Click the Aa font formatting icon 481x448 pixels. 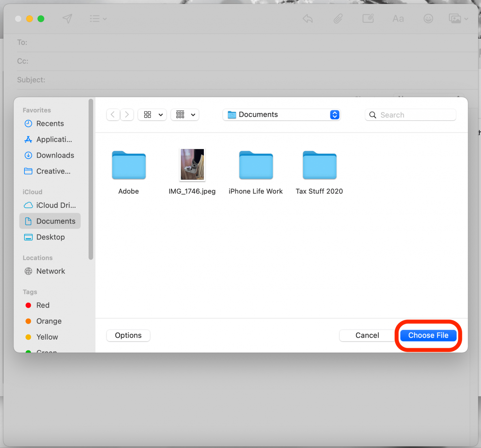pos(398,19)
